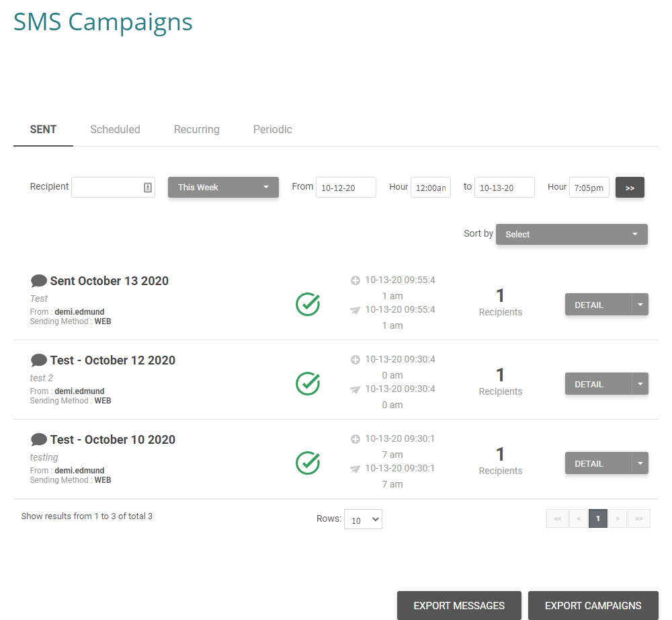Expand DETAIL arrow for Test - October 12 2020
The height and width of the screenshot is (620, 672).
click(x=640, y=384)
